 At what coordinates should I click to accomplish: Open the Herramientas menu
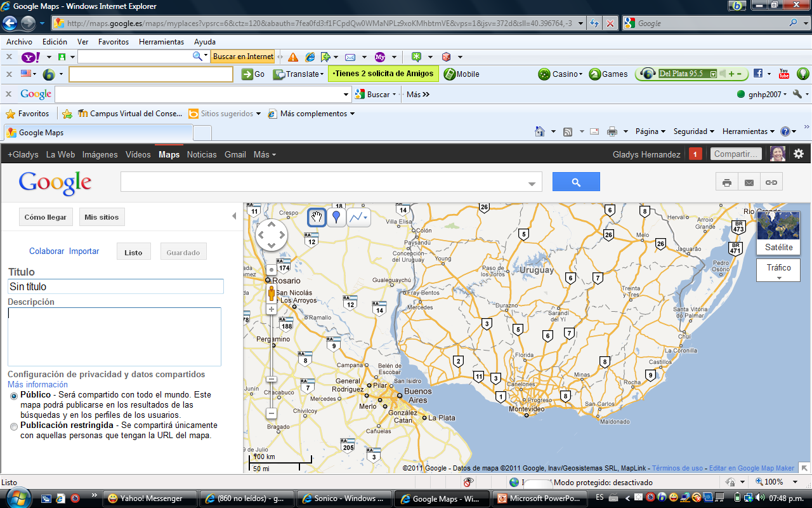pyautogui.click(x=161, y=41)
